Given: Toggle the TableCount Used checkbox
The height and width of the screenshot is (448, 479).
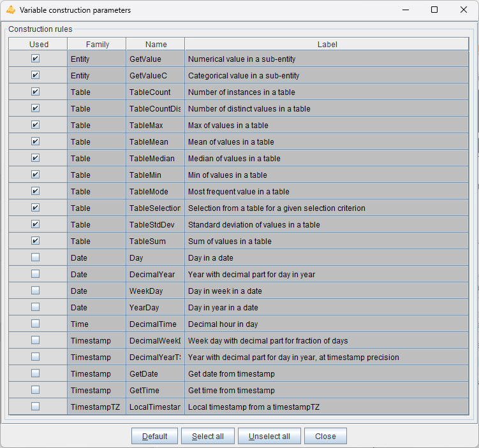Looking at the screenshot, I should 36,92.
